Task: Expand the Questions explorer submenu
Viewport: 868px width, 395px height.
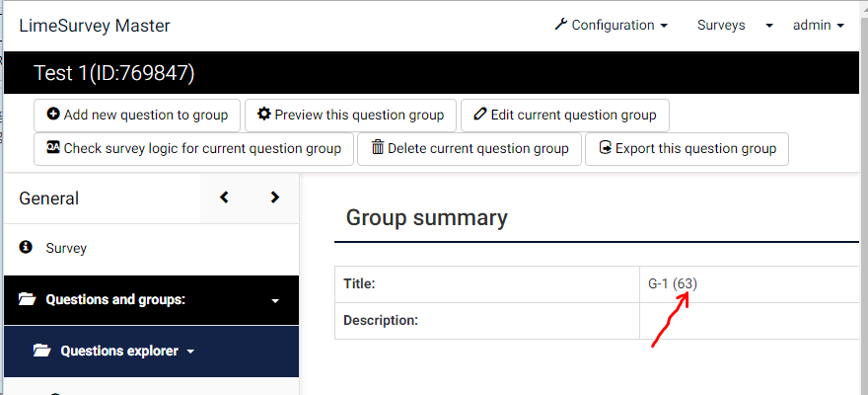Action: (190, 351)
